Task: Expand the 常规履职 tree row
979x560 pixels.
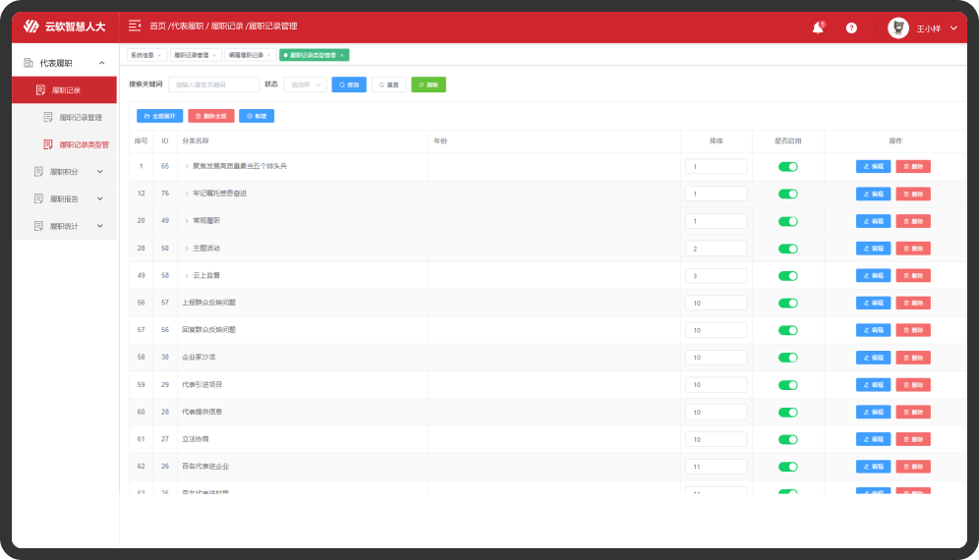Action: (x=187, y=221)
